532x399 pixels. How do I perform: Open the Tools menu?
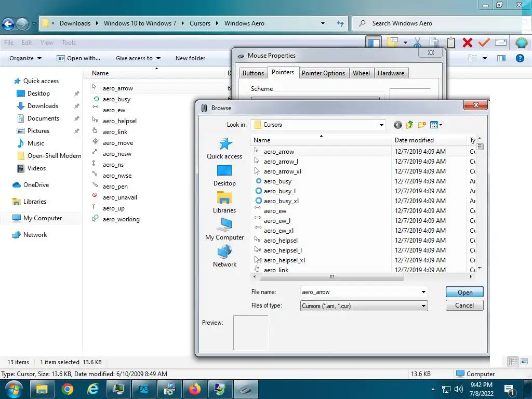pyautogui.click(x=69, y=43)
